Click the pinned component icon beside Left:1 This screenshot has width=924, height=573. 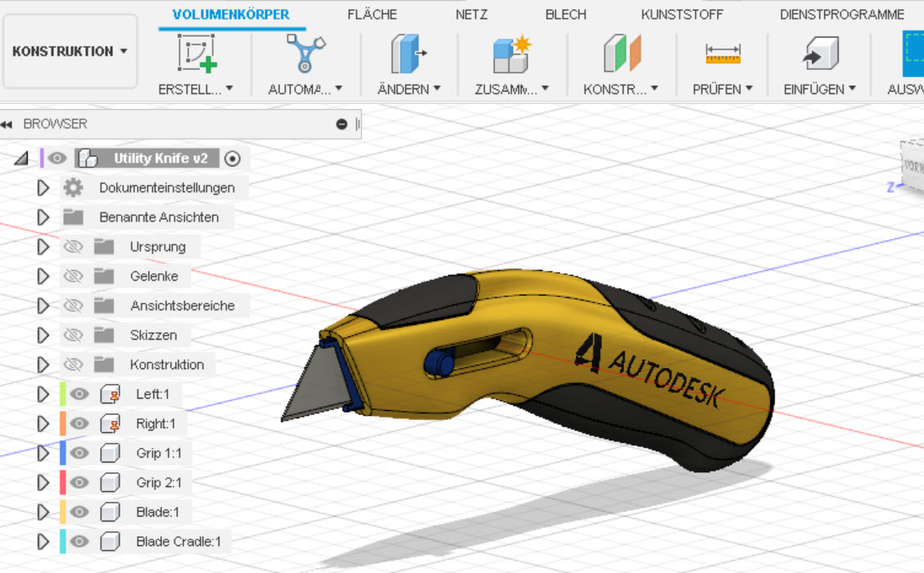(111, 394)
